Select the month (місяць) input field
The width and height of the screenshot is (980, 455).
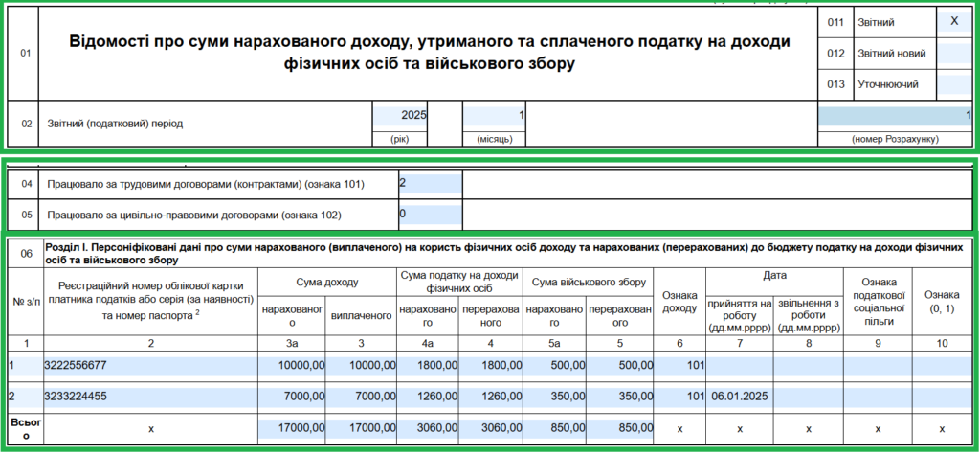(494, 116)
